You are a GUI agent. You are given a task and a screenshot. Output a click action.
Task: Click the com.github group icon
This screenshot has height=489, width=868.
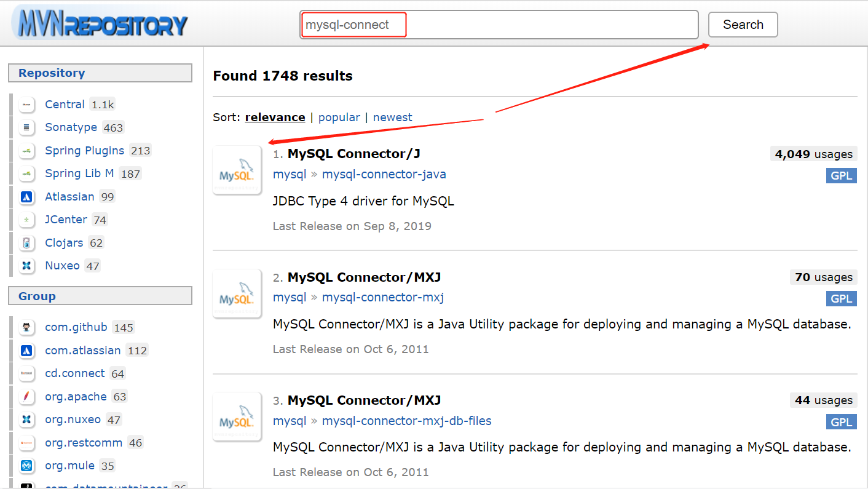click(26, 327)
